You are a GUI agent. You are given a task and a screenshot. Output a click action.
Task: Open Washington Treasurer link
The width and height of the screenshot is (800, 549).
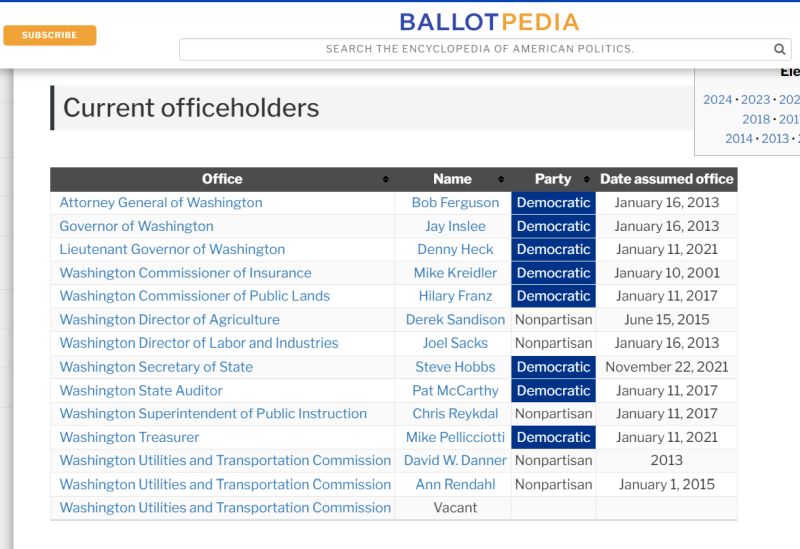pos(129,437)
